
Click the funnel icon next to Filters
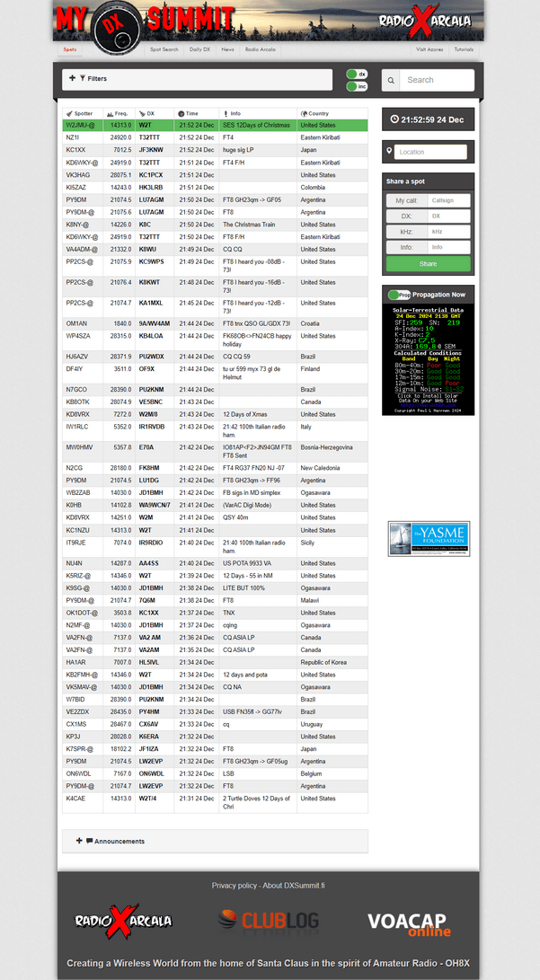83,79
